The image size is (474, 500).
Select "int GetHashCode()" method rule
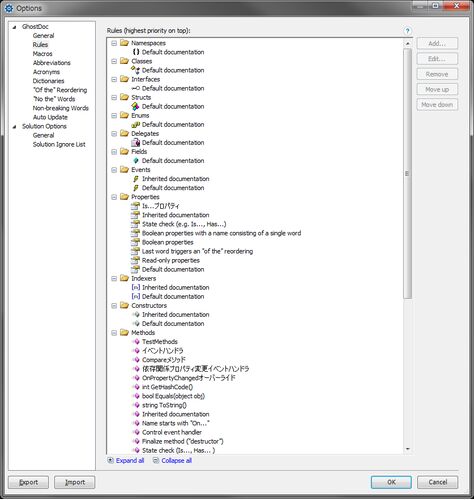coord(167,387)
